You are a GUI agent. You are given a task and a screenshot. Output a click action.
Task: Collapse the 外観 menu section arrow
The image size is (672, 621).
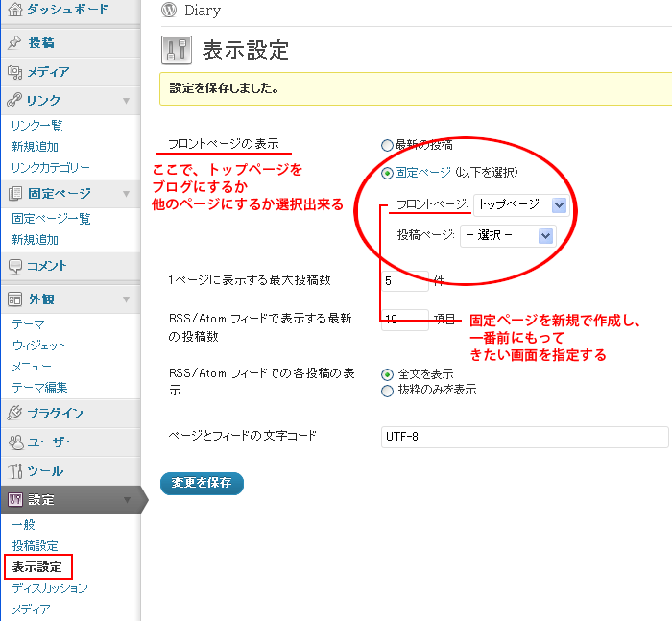pos(126,299)
